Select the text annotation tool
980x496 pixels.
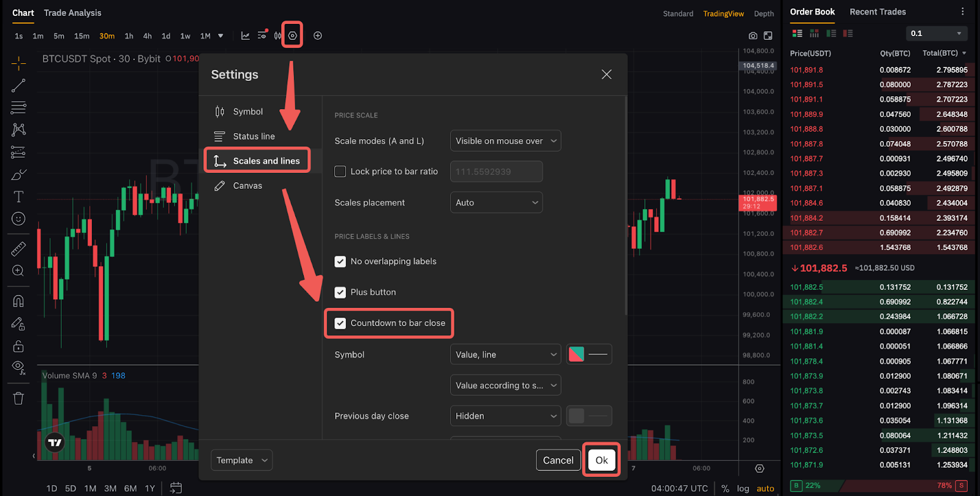(x=18, y=197)
